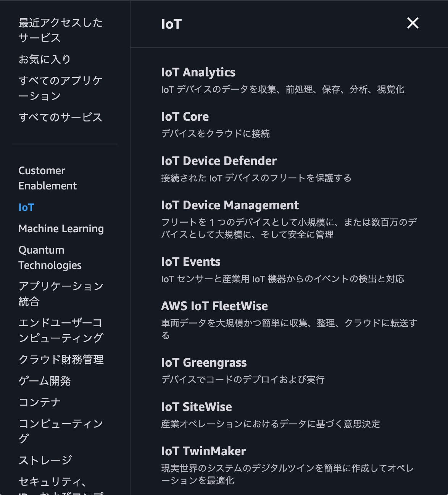The height and width of the screenshot is (495, 448).
Task: Open お気に入り favorites section
Action: tap(45, 59)
